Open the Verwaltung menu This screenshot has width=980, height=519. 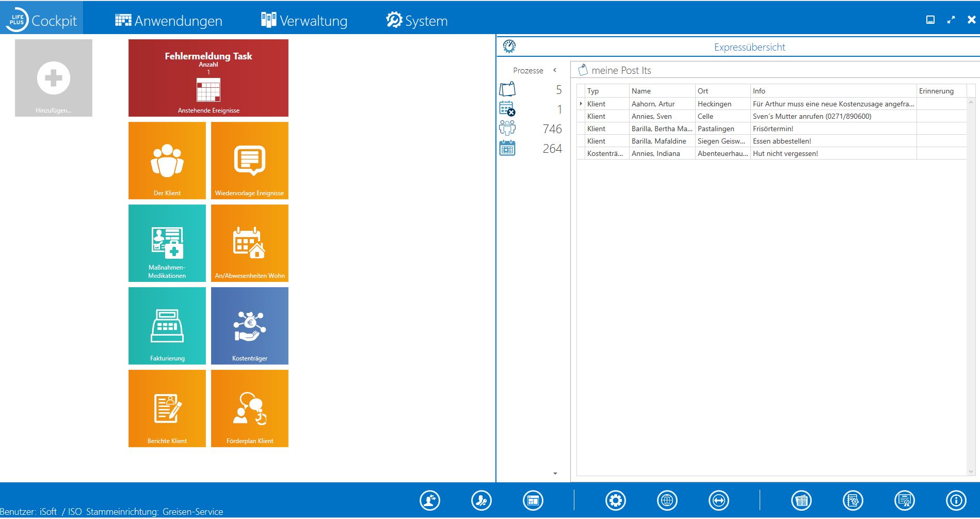point(304,21)
